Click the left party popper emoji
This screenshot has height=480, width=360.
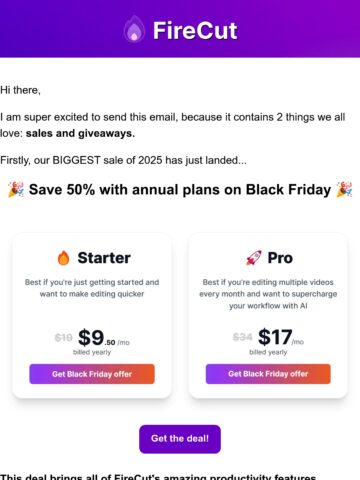pos(16,190)
